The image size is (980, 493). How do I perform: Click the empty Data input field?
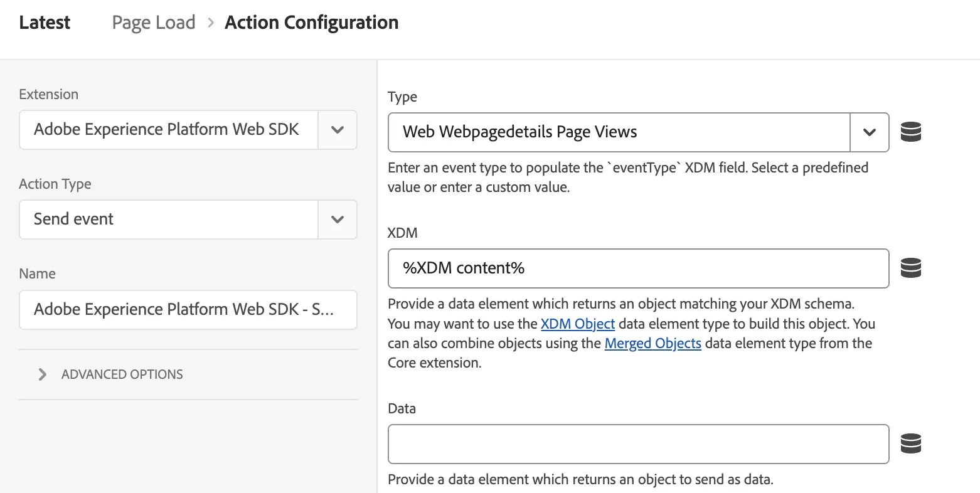[639, 444]
